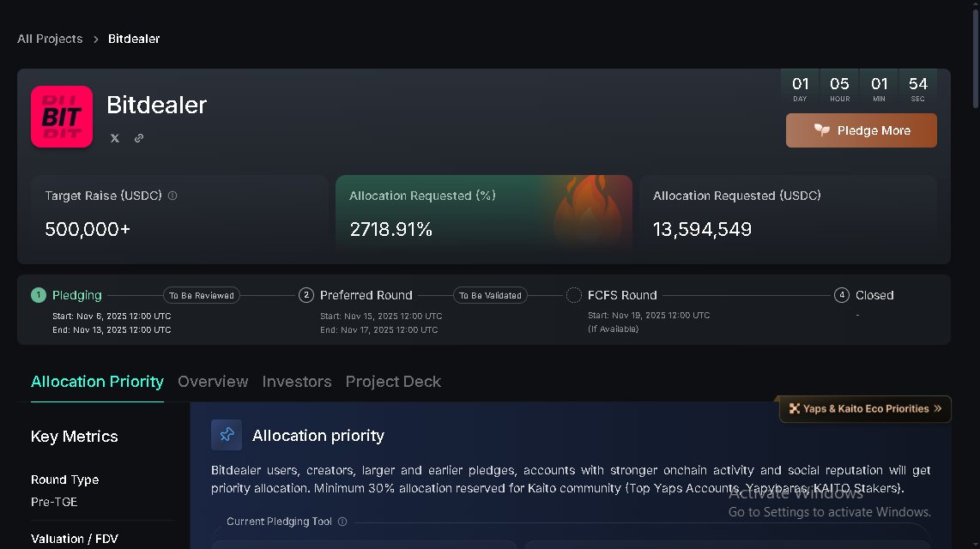Select the Pledging step number 1
980x549 pixels.
click(39, 295)
